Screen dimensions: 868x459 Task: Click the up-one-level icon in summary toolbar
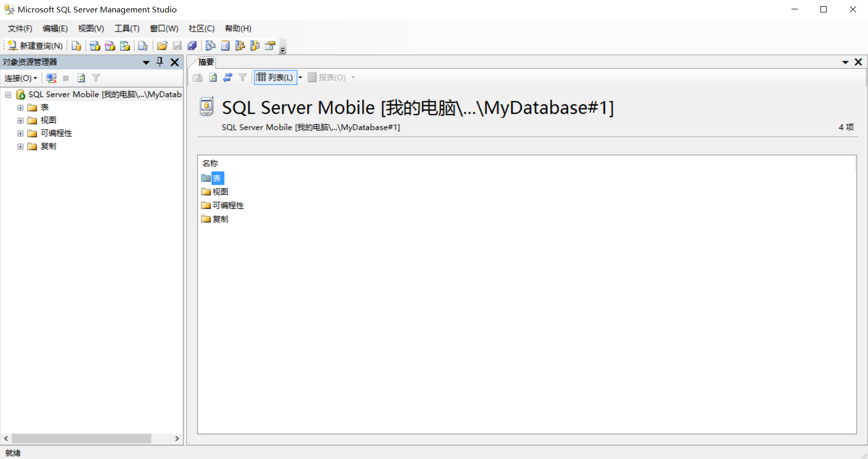(197, 78)
